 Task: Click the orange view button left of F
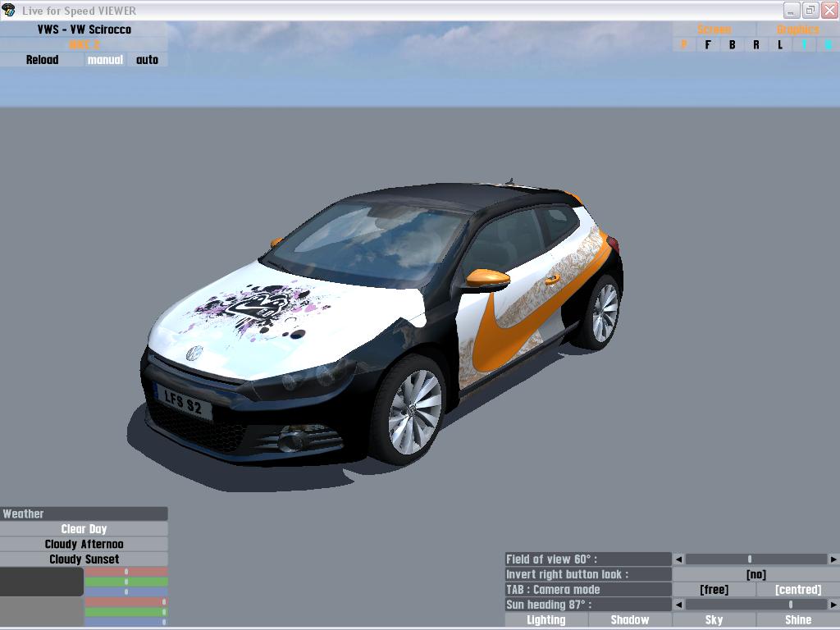(x=684, y=45)
